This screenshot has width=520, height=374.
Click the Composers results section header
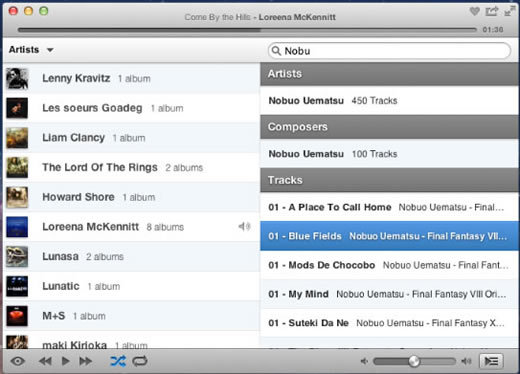coord(389,127)
